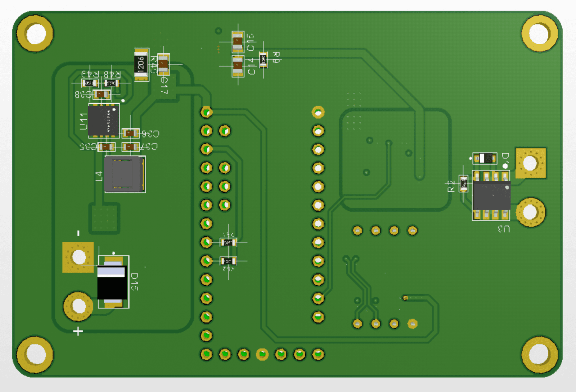
Task: Select the C17 capacitor beside the 1206 resistor
Action: 163,65
